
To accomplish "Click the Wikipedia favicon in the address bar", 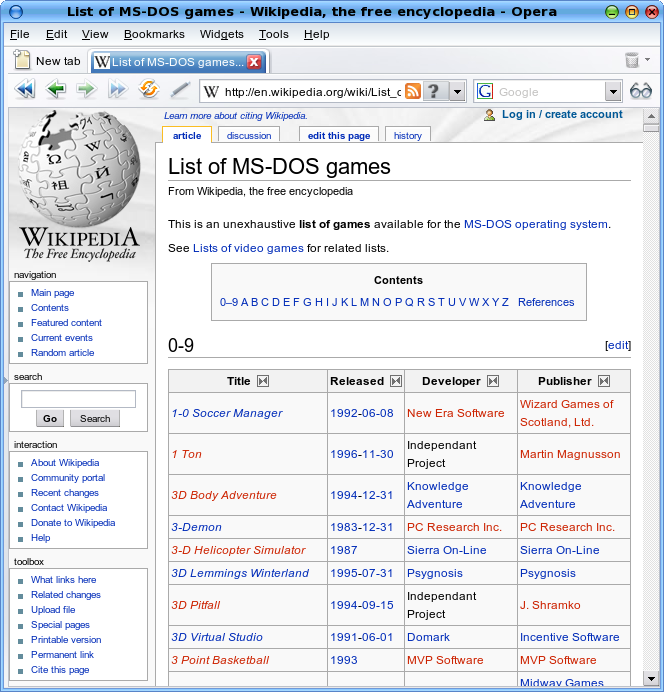I will coord(211,92).
